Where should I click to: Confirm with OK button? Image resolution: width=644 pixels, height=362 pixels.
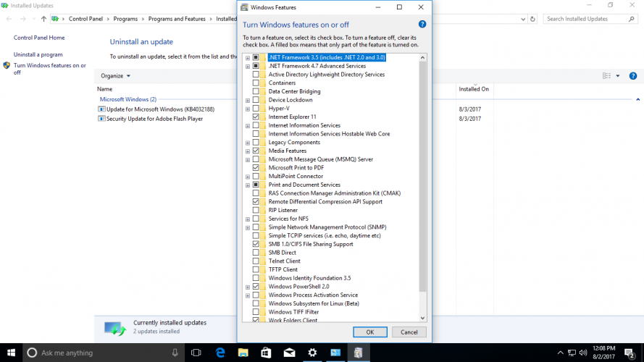click(370, 332)
